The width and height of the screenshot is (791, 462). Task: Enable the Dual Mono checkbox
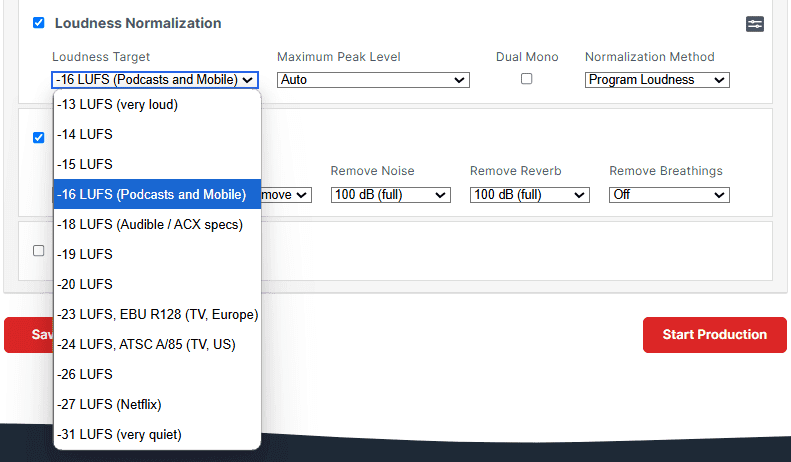click(526, 79)
